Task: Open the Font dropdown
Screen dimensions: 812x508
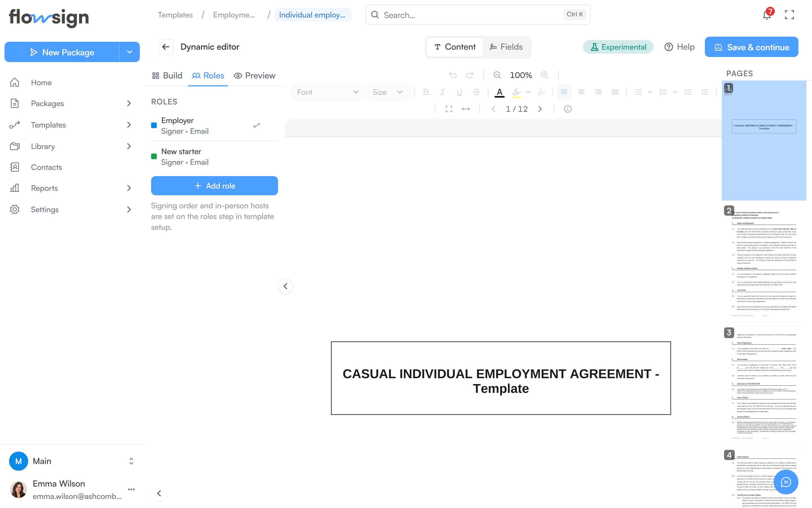Action: pyautogui.click(x=329, y=92)
